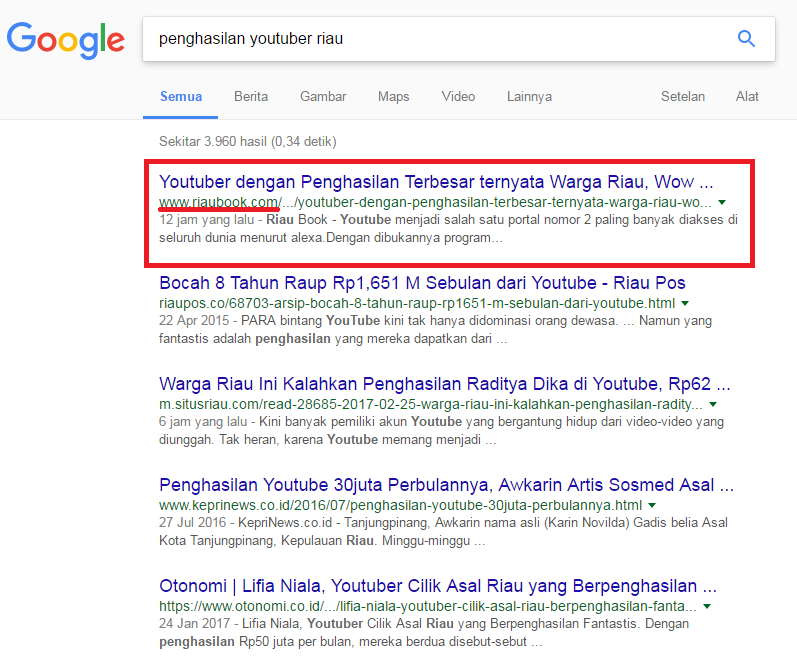Click the m.situsriau.com green URL text
797x657 pixels.
point(431,404)
